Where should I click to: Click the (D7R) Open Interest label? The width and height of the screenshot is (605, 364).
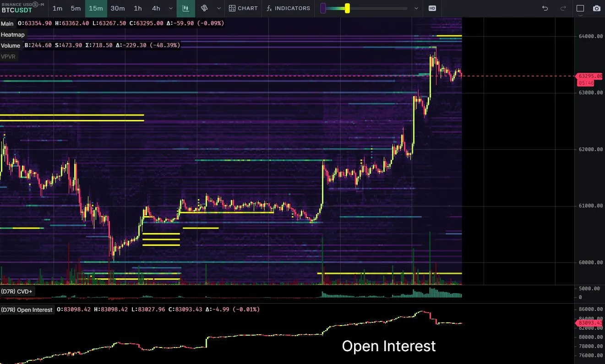click(27, 310)
